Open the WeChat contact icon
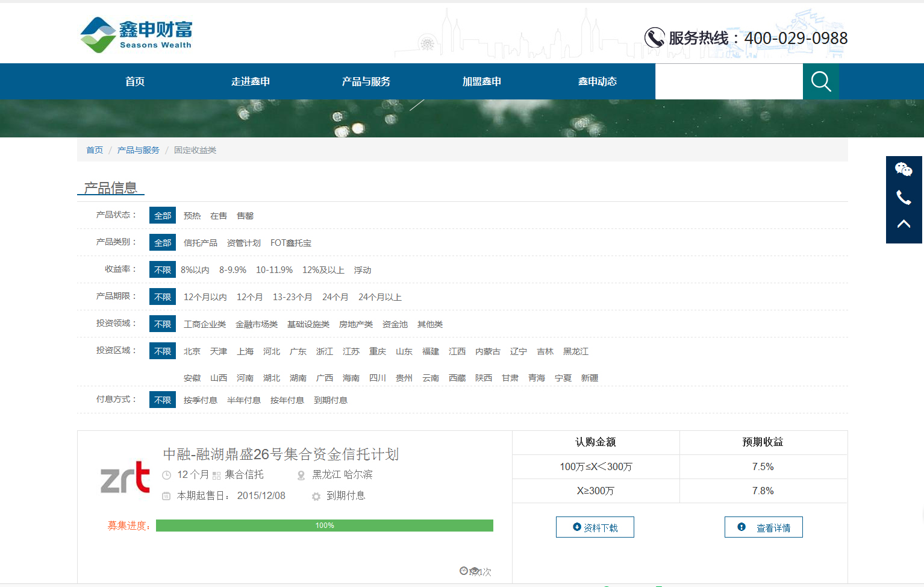The image size is (924, 587). [x=904, y=169]
